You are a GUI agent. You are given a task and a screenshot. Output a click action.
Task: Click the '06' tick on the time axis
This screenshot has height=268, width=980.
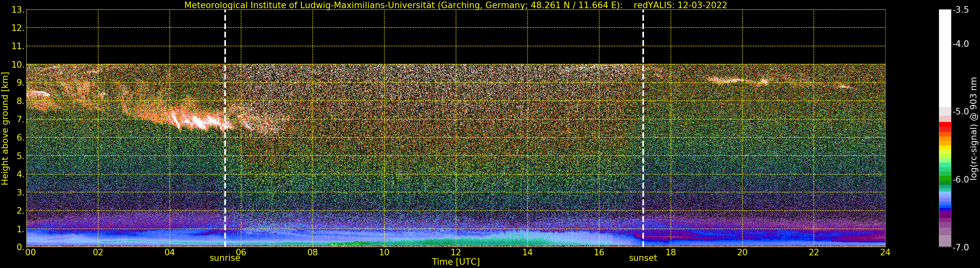pyautogui.click(x=241, y=252)
